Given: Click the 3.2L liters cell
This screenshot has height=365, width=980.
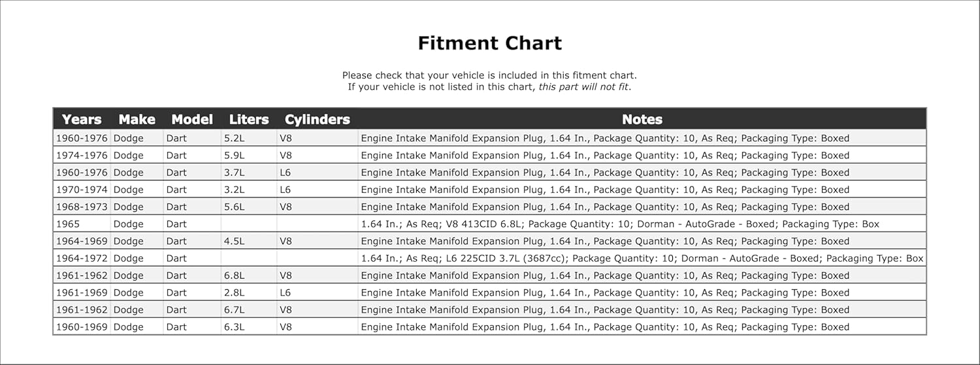Looking at the screenshot, I should click(x=234, y=190).
